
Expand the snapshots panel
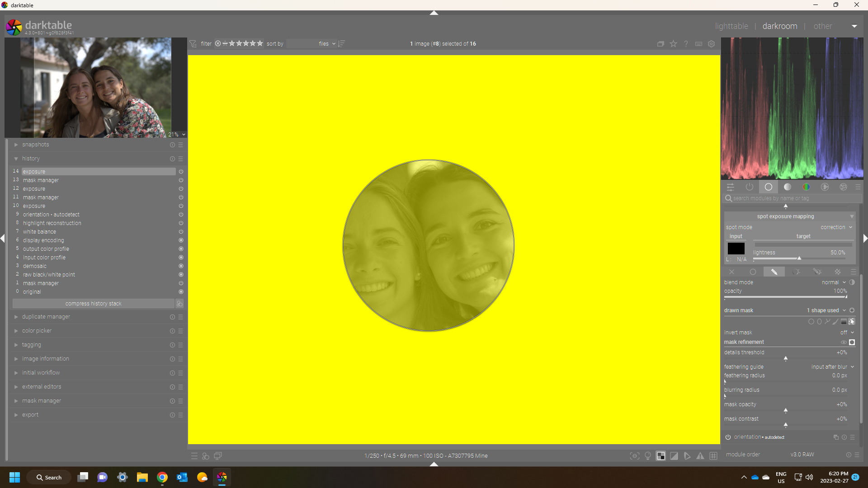coord(35,145)
